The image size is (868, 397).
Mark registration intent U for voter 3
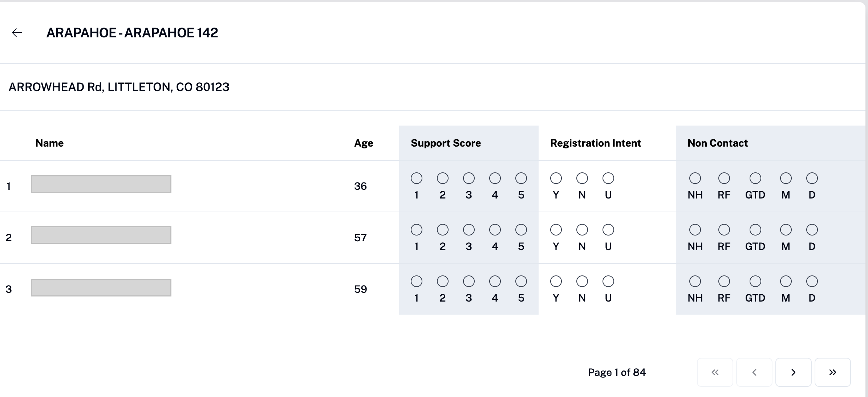pos(608,281)
